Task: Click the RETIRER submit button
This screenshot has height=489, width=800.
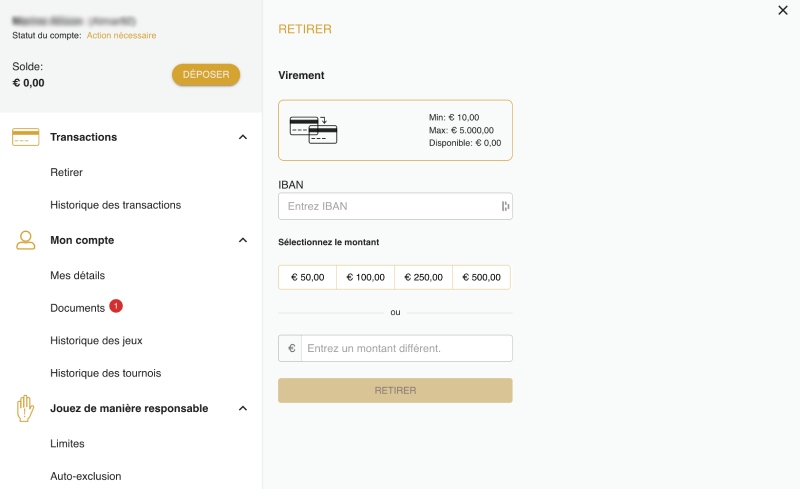Action: pos(395,390)
